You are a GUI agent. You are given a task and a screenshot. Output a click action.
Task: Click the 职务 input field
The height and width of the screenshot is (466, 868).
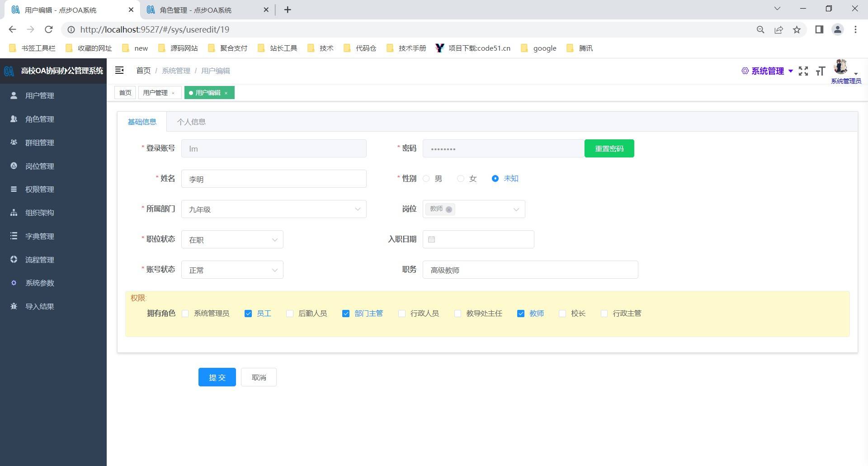click(x=530, y=270)
